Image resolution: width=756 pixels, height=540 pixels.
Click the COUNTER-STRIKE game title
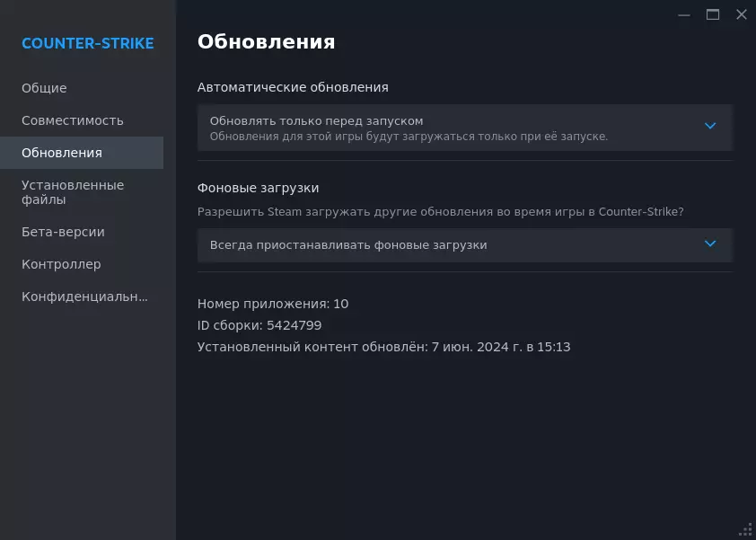(x=88, y=43)
